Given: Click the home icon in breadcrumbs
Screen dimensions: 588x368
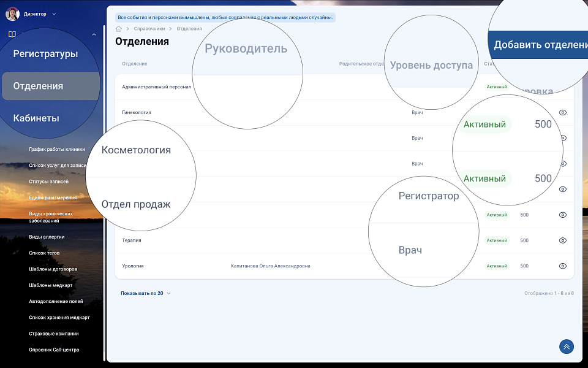Looking at the screenshot, I should [119, 29].
